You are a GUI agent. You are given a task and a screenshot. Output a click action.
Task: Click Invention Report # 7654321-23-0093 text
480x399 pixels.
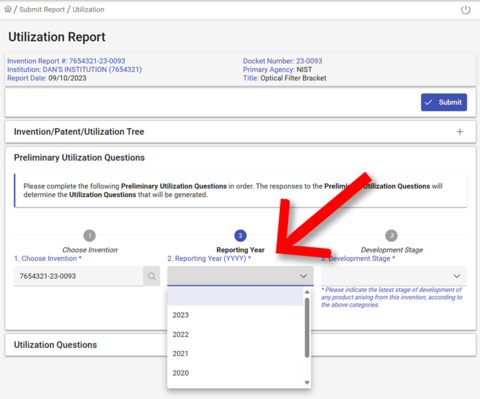(x=66, y=61)
